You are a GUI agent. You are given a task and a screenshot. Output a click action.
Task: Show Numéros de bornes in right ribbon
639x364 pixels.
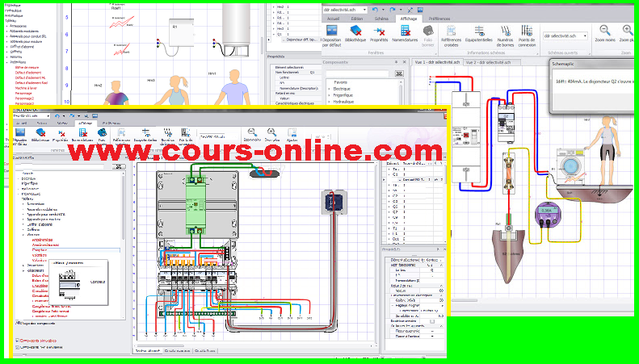coord(506,31)
